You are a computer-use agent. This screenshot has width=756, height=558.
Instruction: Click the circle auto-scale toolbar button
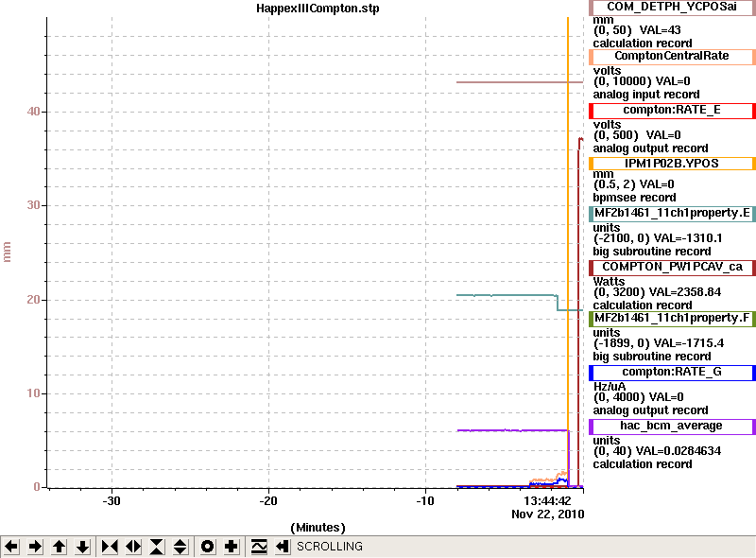[207, 547]
